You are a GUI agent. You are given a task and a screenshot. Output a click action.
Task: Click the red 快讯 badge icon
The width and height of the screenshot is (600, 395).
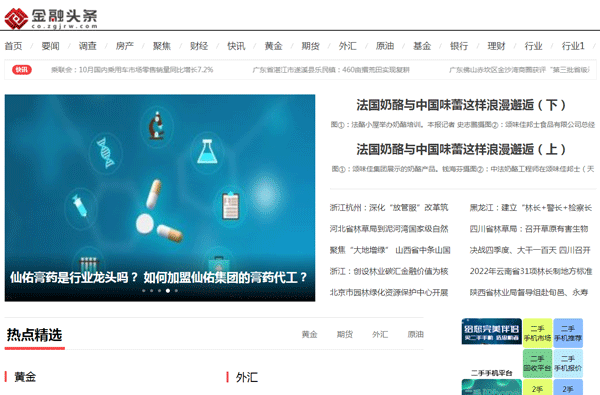(22, 70)
